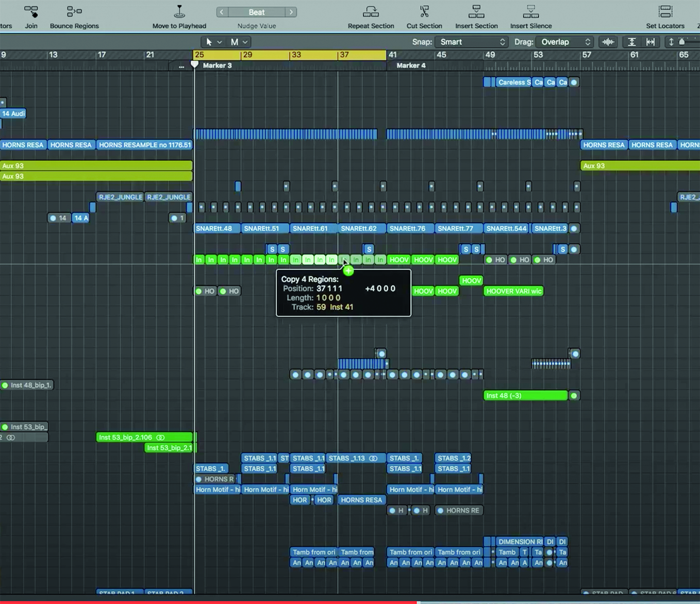Click Marker 4 in the marker track

pos(411,65)
